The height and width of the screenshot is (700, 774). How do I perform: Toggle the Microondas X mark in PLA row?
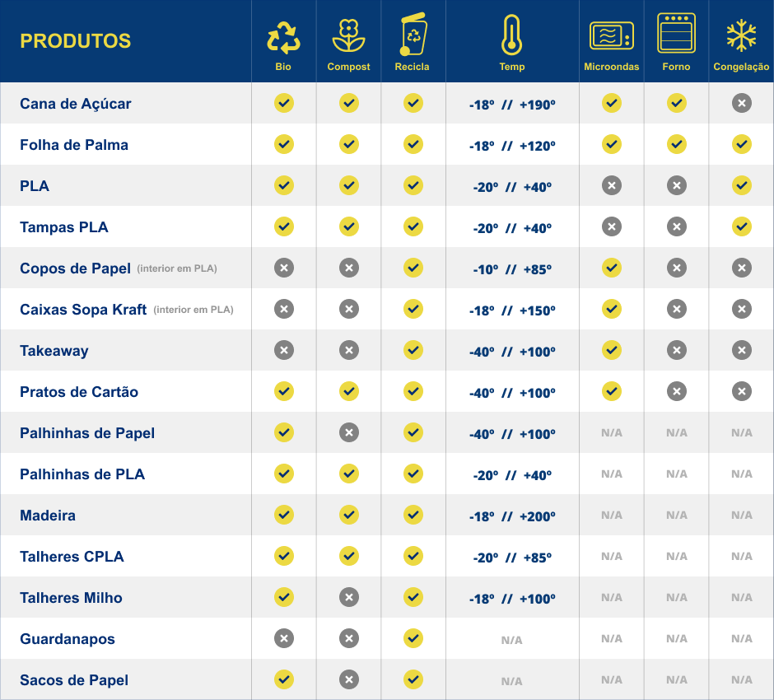click(x=611, y=185)
